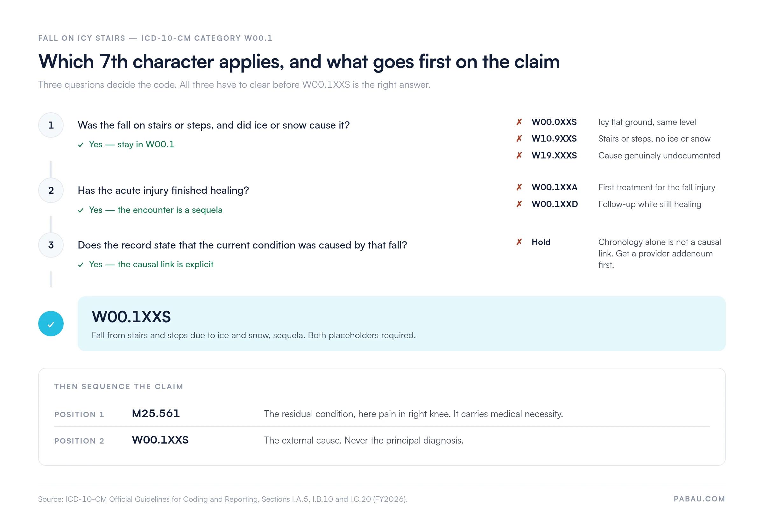
Task: Click question 'Has the acute injury finished healing?'
Action: click(x=163, y=190)
